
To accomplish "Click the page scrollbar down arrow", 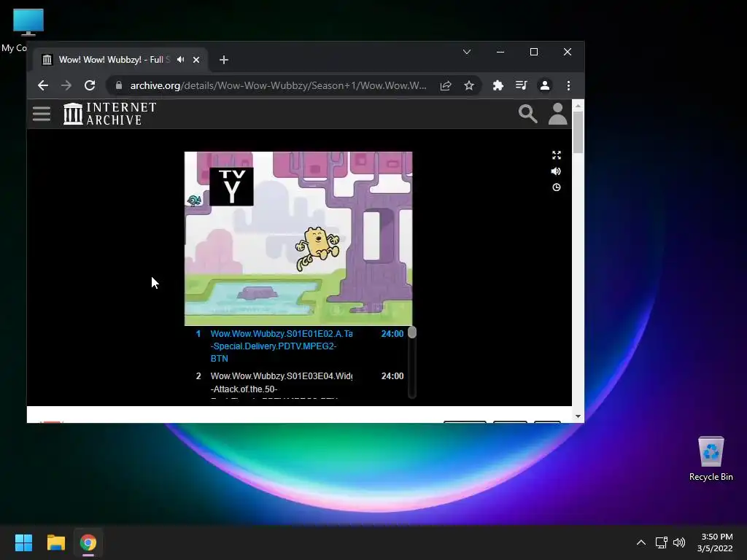I will [578, 416].
